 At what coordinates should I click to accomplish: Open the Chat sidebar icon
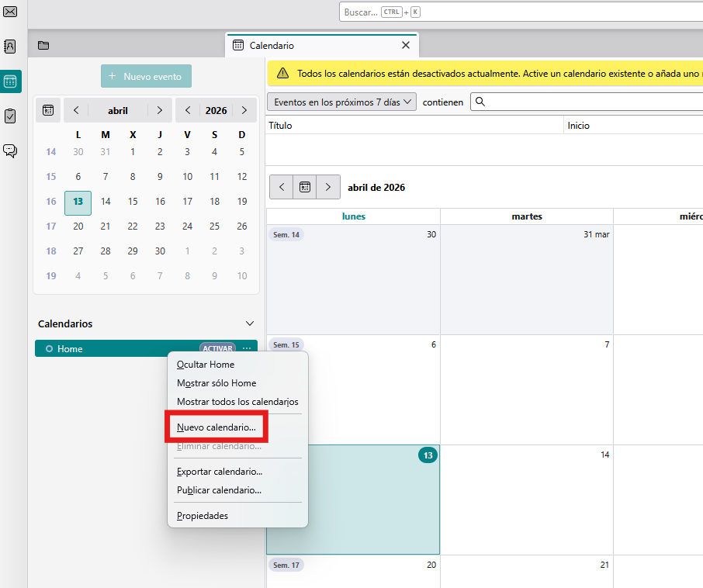[x=11, y=150]
